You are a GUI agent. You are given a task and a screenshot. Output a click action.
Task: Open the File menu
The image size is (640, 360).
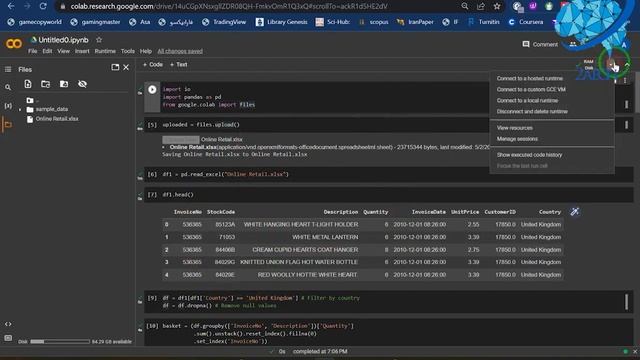32,51
